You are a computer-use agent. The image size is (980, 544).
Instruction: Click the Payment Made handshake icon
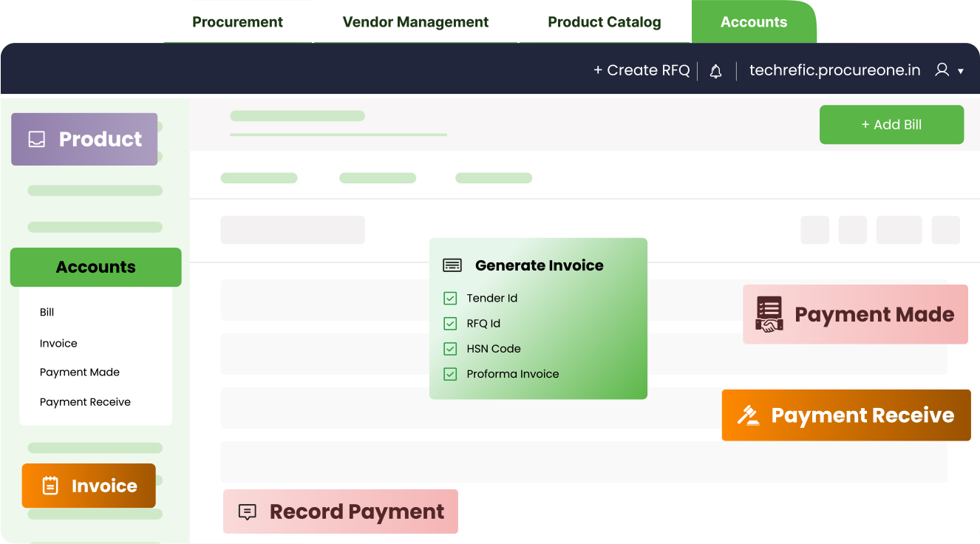point(769,314)
